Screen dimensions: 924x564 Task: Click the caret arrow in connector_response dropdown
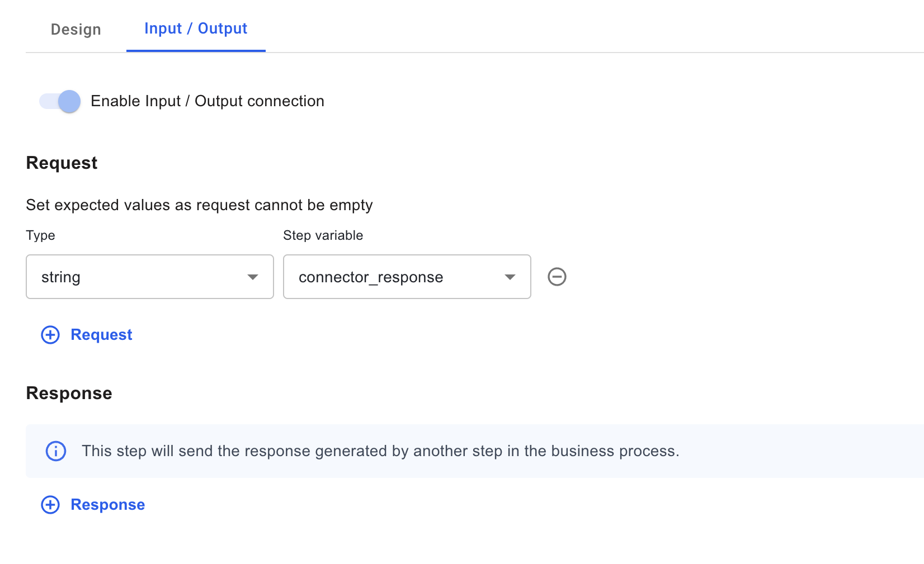point(510,277)
